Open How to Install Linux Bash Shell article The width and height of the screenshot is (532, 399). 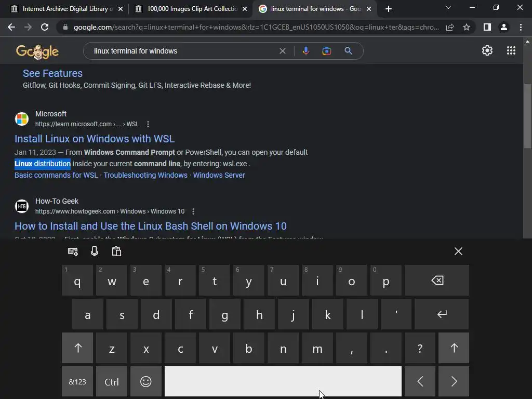pyautogui.click(x=151, y=226)
